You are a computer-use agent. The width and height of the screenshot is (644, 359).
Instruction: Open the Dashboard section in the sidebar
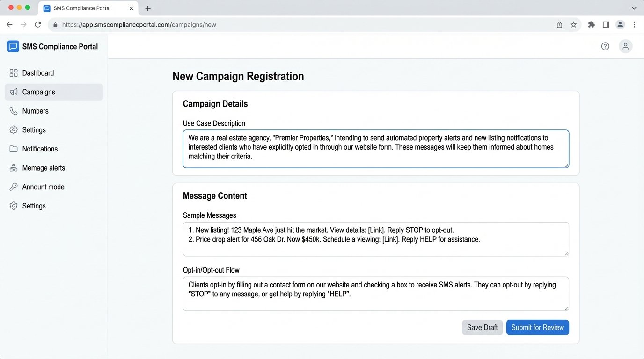[37, 73]
